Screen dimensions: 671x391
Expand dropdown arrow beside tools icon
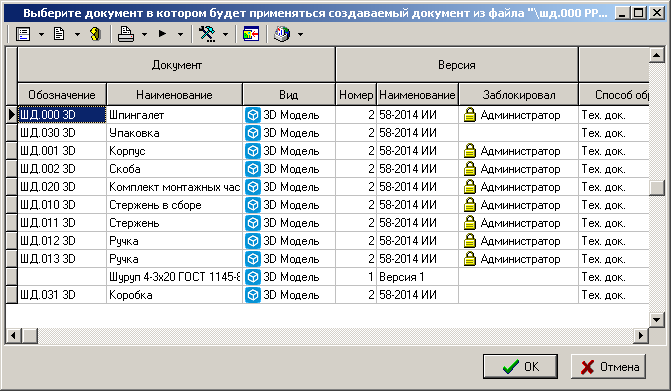coord(226,34)
